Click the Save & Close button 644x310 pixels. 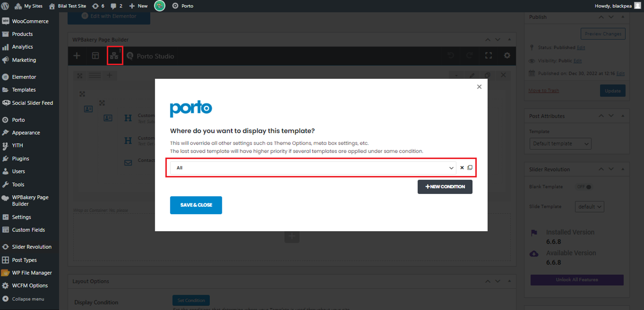(x=196, y=205)
